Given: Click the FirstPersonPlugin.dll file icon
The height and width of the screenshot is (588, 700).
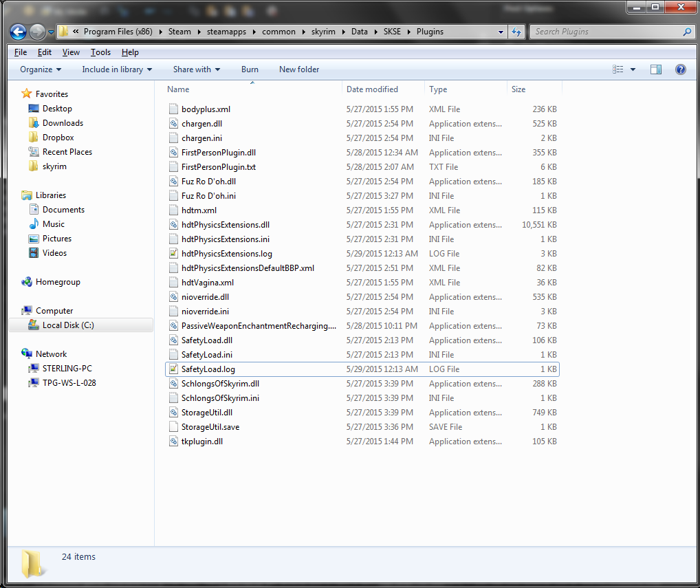Looking at the screenshot, I should coord(174,152).
